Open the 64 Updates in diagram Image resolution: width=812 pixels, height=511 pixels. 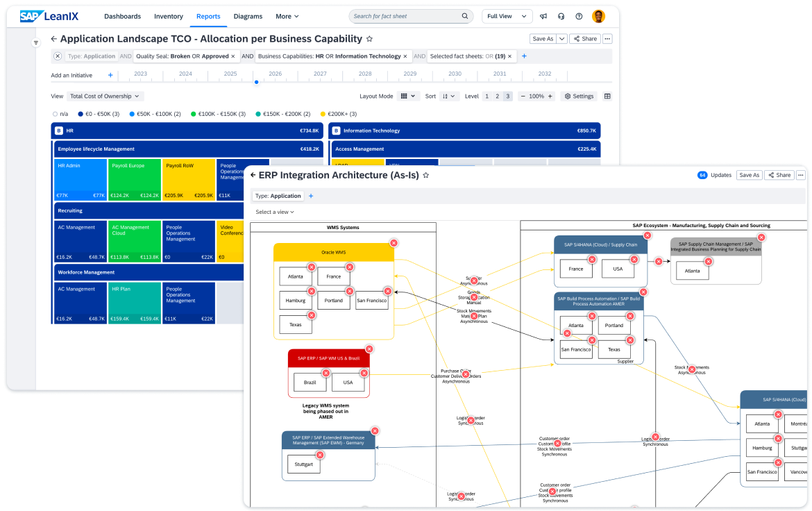(x=714, y=175)
